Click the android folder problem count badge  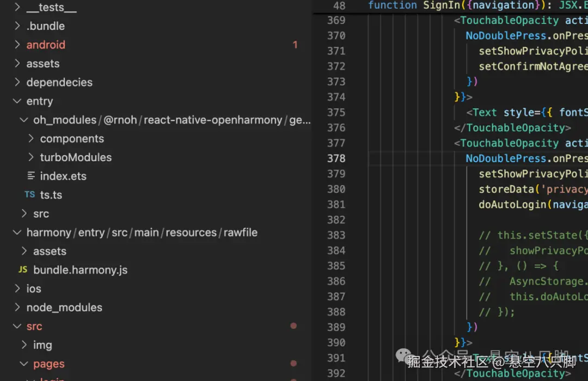tap(295, 45)
